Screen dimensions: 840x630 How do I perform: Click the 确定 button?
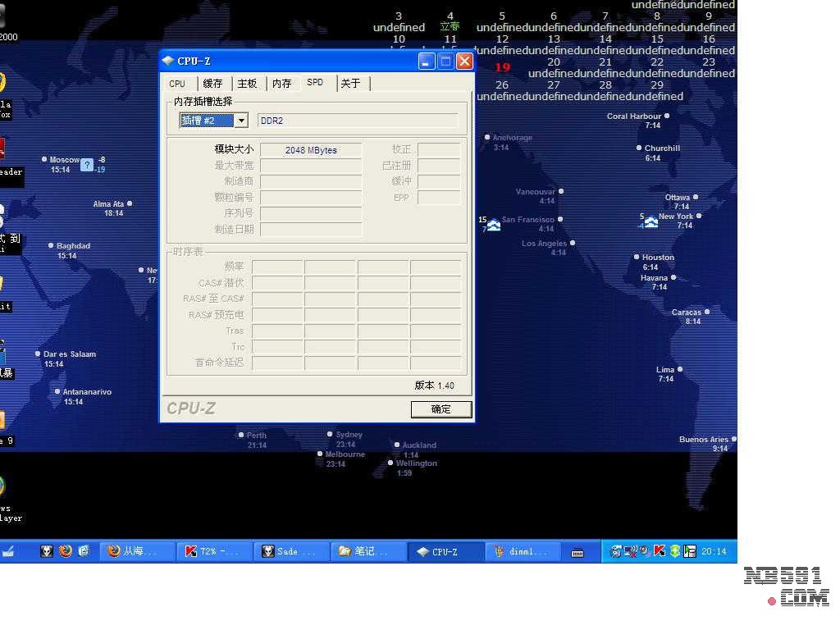441,409
